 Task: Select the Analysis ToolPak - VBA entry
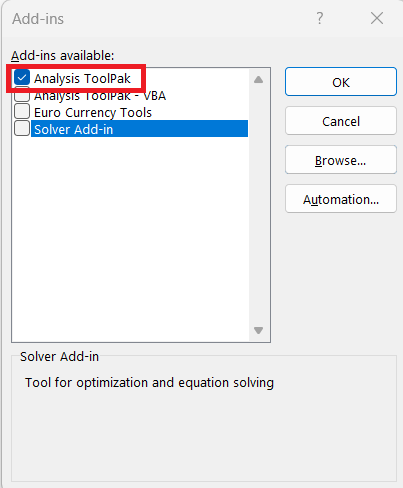[x=100, y=96]
